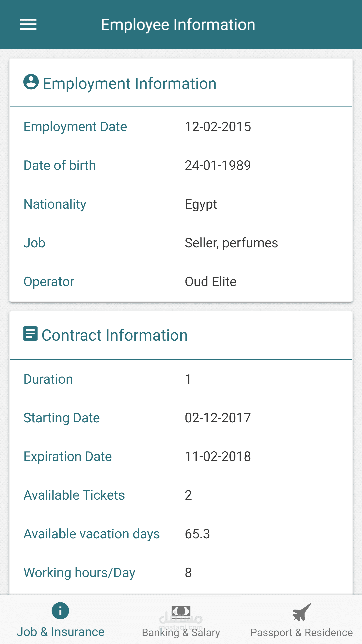Click the person icon beside Employment Information
Viewport: 362px width, 644px height.
pos(31,82)
